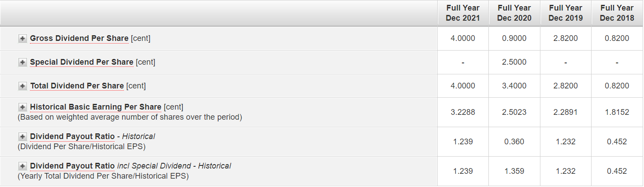Click plus icon beside Dividend Payout Ratio - Historical
644x187 pixels.
tap(22, 137)
